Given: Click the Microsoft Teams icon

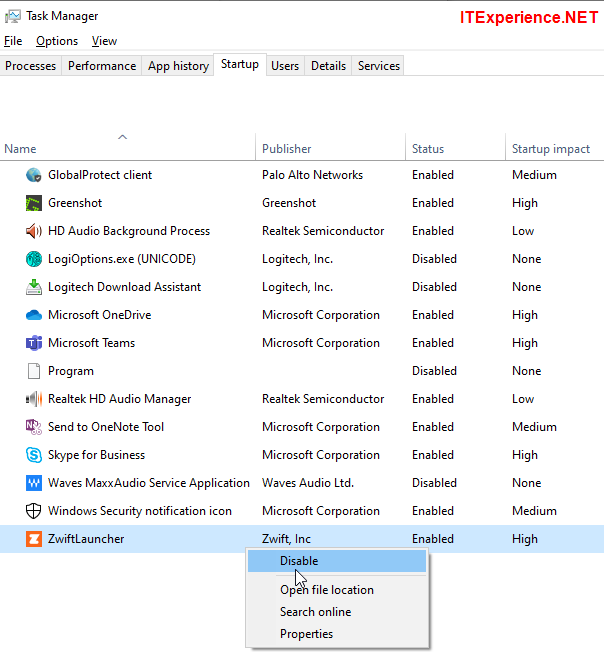Looking at the screenshot, I should pos(34,343).
